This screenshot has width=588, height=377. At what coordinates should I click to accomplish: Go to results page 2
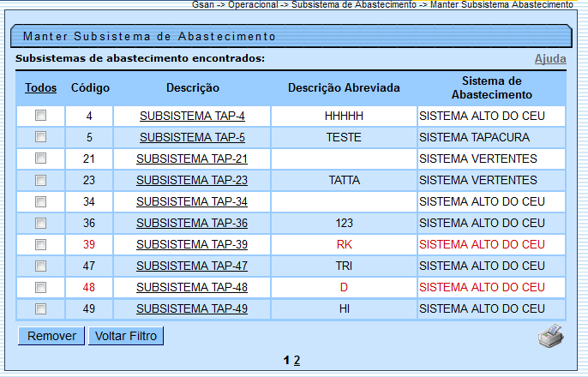[x=297, y=360]
